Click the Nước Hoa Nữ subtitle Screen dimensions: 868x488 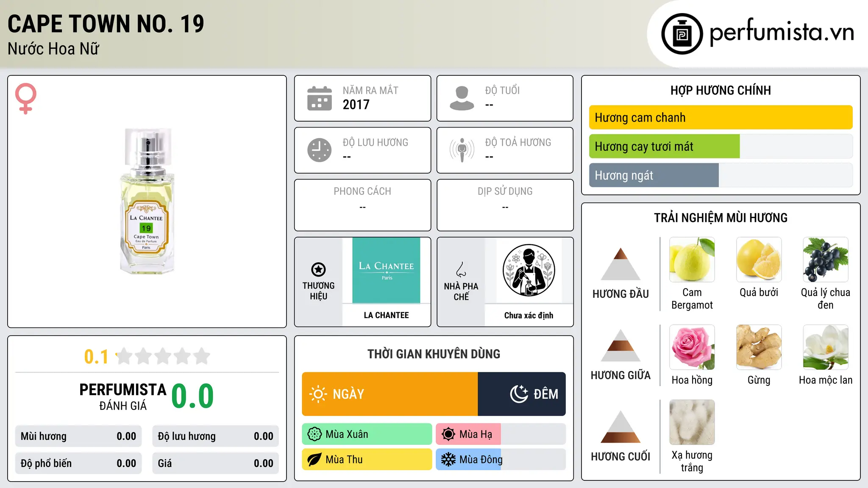[53, 49]
